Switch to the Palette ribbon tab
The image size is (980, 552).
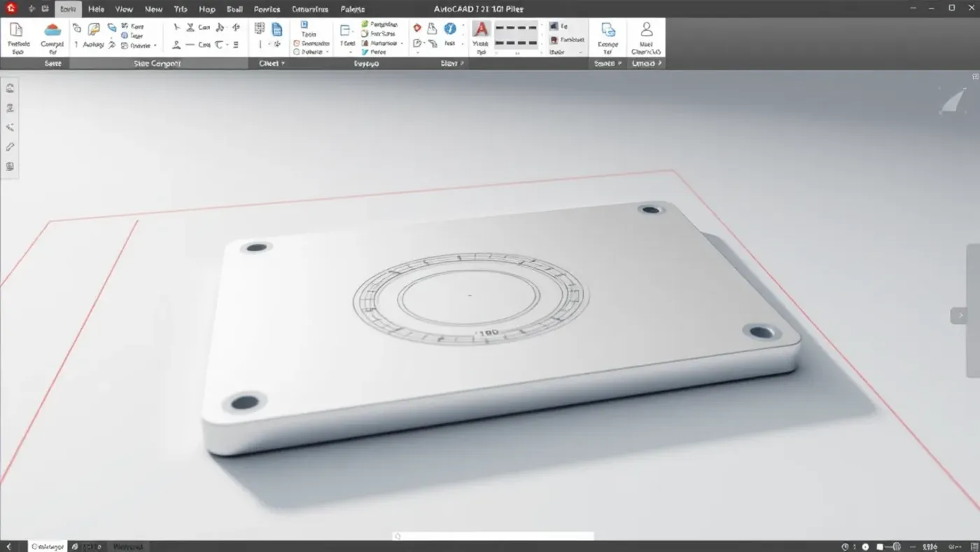pos(352,9)
